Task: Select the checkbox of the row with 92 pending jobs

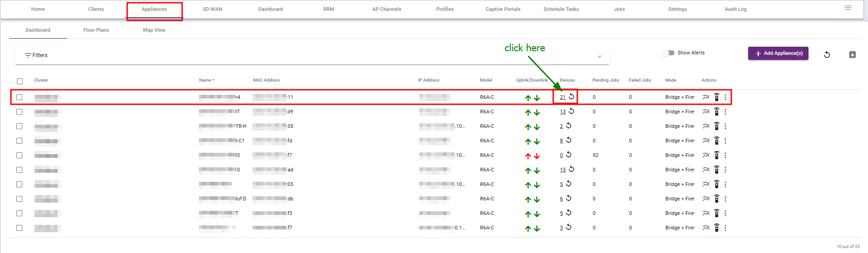Action: (20, 155)
